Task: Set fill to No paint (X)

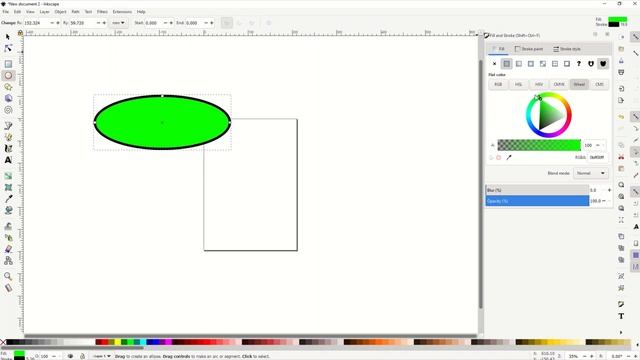Action: pos(494,64)
